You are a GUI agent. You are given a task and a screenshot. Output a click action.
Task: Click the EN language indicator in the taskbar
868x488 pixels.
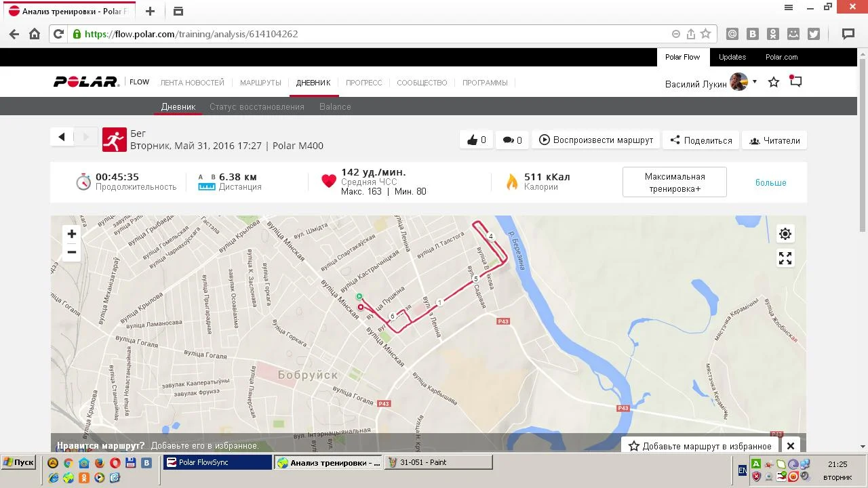pos(743,470)
